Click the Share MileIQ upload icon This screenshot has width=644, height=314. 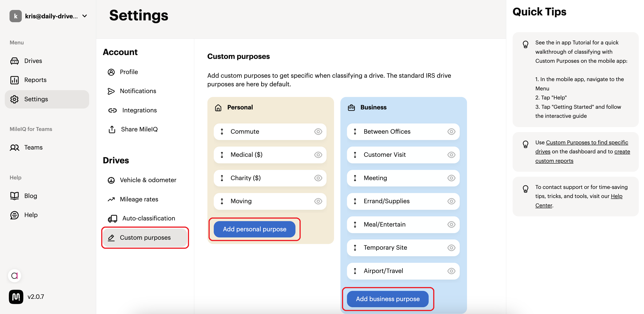(x=112, y=129)
